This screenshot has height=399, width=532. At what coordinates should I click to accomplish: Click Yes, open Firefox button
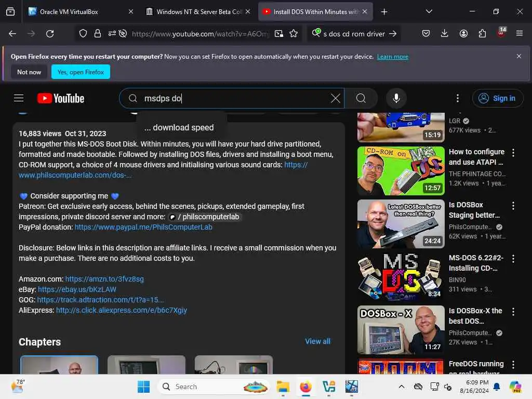(x=81, y=72)
